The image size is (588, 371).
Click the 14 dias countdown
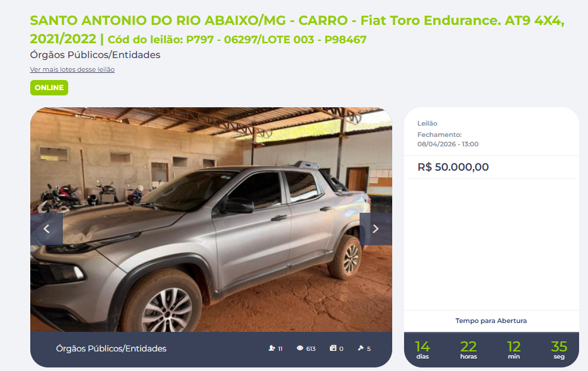[422, 350]
